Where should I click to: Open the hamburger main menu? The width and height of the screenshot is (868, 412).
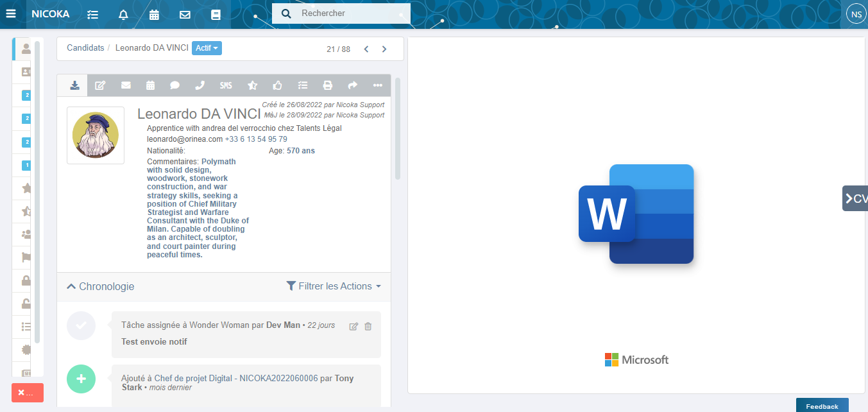pos(11,13)
